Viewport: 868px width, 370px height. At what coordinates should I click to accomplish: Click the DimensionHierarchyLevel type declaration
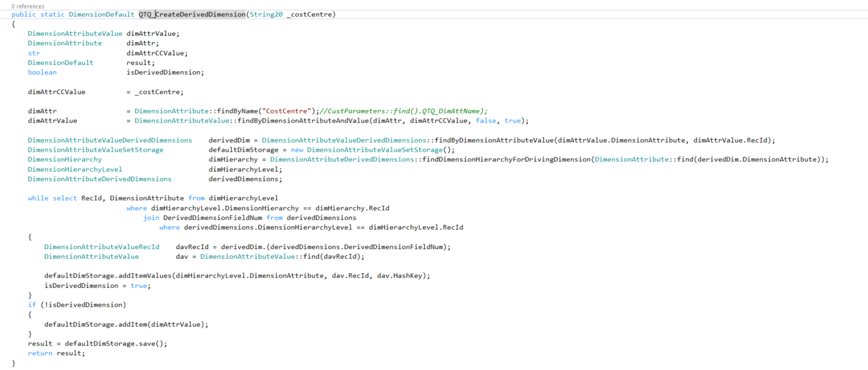click(x=75, y=169)
